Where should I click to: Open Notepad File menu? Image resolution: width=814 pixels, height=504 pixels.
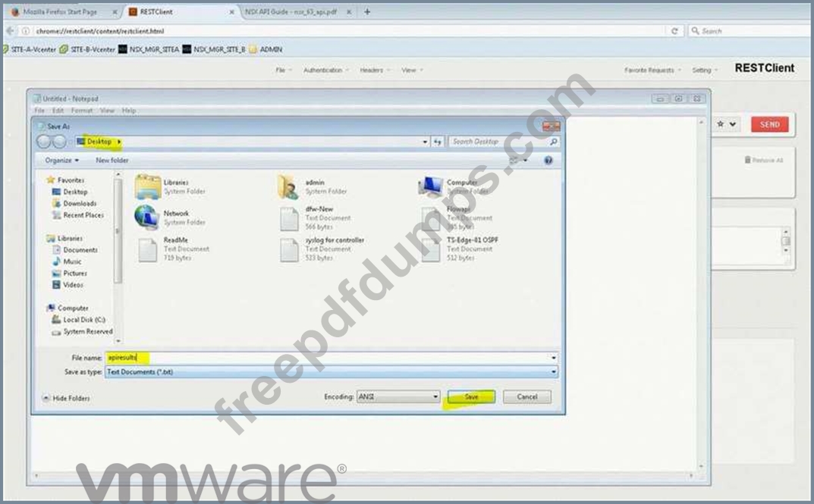(39, 111)
